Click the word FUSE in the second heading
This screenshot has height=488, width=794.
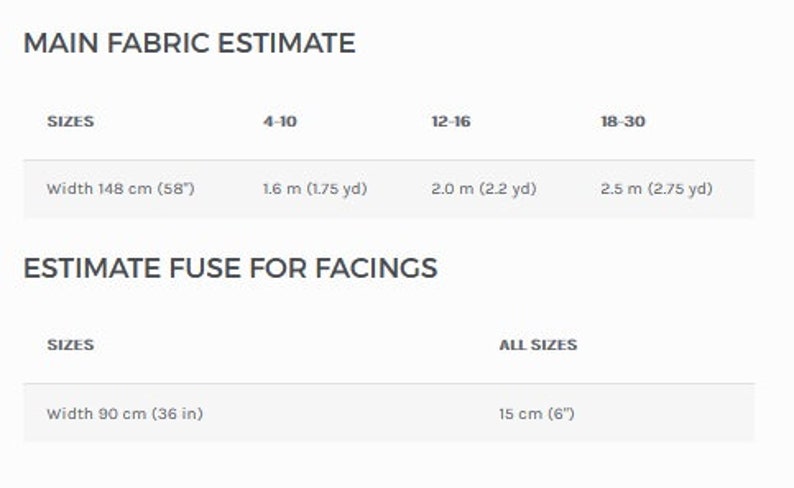coord(205,268)
